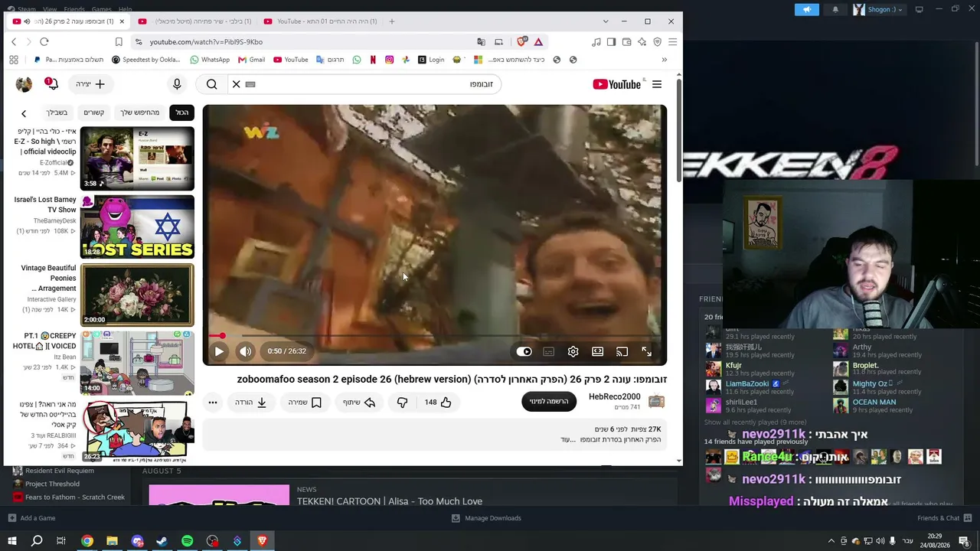This screenshot has height=551, width=980.
Task: Open a new browser tab
Action: click(x=392, y=21)
